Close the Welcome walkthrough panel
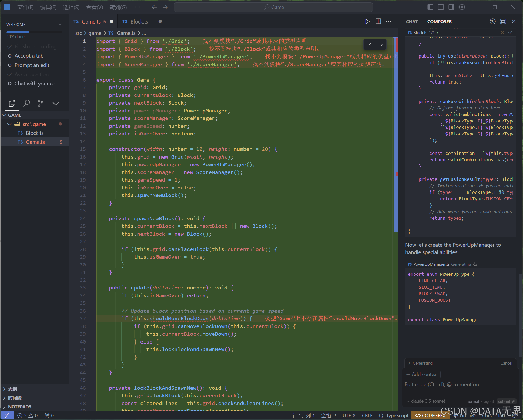523x420 pixels. (x=60, y=25)
